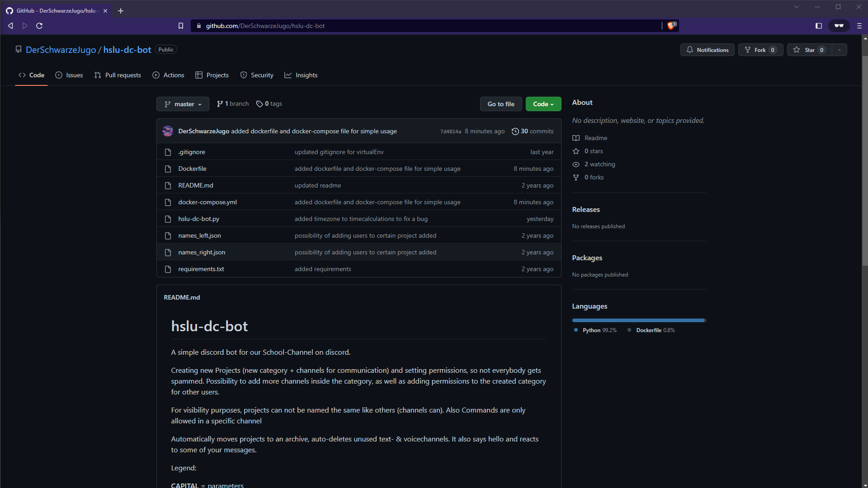The image size is (868, 488).
Task: Open the Code repository tab
Action: click(x=31, y=75)
